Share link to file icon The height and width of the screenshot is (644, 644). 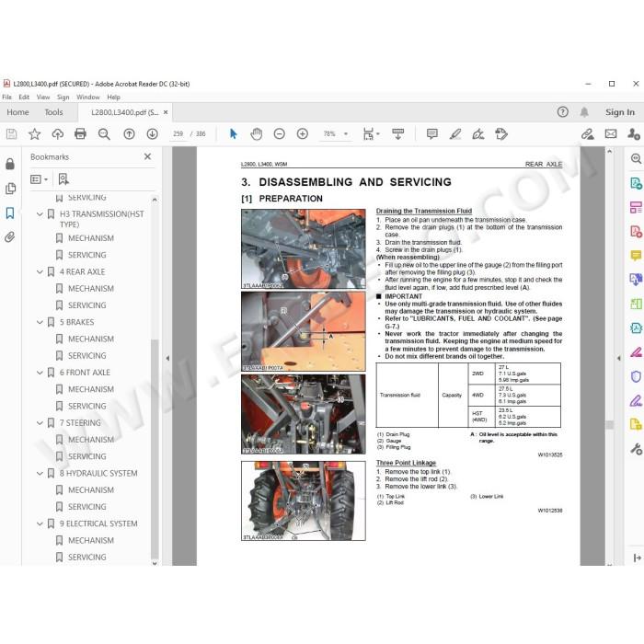[588, 134]
